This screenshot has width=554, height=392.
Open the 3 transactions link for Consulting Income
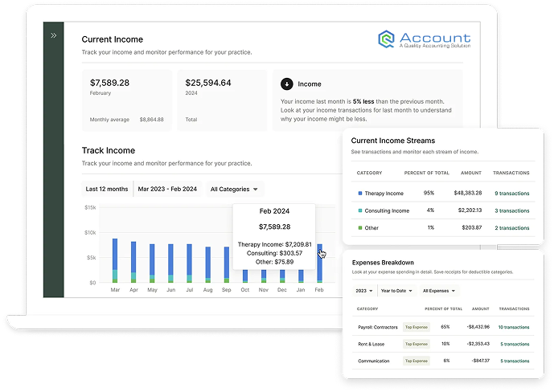point(511,210)
